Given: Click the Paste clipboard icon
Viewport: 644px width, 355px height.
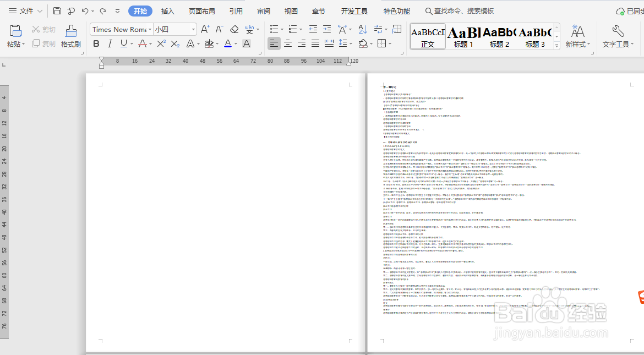Looking at the screenshot, I should 15,31.
